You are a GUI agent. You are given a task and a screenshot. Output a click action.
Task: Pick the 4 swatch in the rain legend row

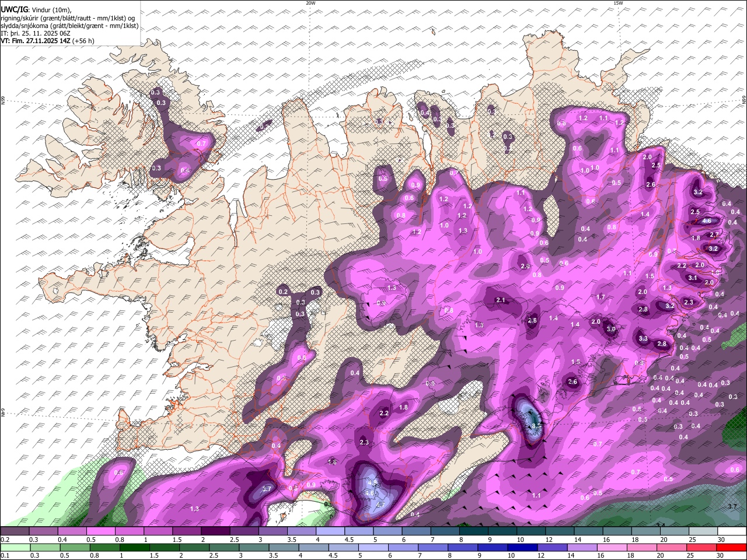pyautogui.click(x=313, y=547)
